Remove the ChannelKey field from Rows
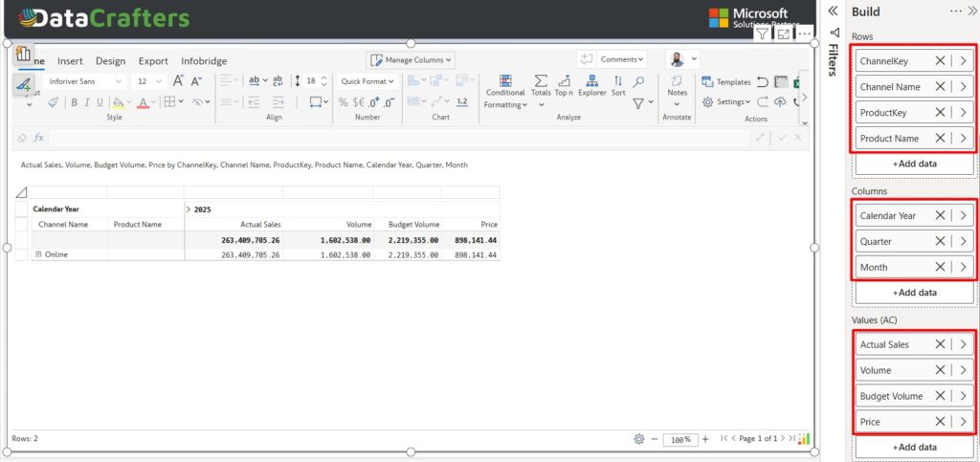The image size is (980, 462). tap(940, 61)
